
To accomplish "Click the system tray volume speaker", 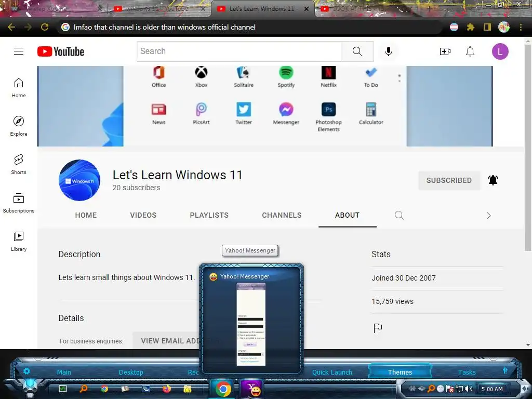I will (469, 389).
